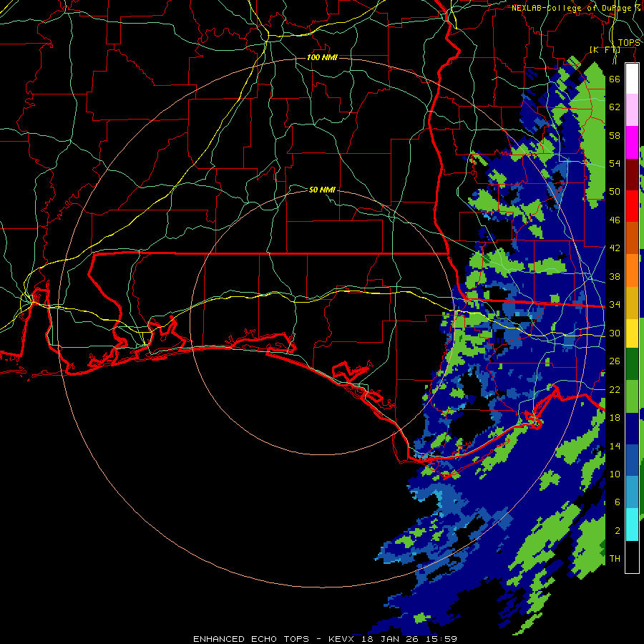Click the "34" legend value
The height and width of the screenshot is (644, 644).
click(x=615, y=305)
